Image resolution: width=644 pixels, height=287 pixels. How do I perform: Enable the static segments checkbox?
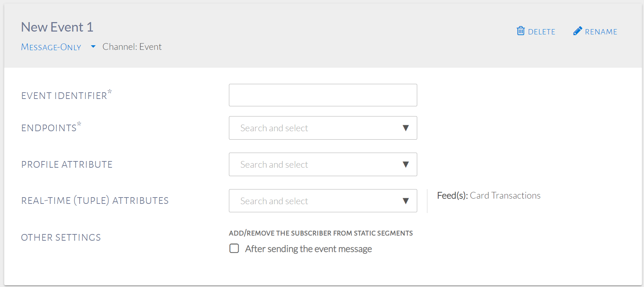pos(234,248)
